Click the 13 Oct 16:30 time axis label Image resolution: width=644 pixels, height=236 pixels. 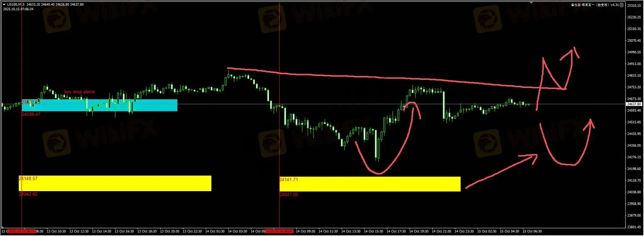click(x=124, y=231)
